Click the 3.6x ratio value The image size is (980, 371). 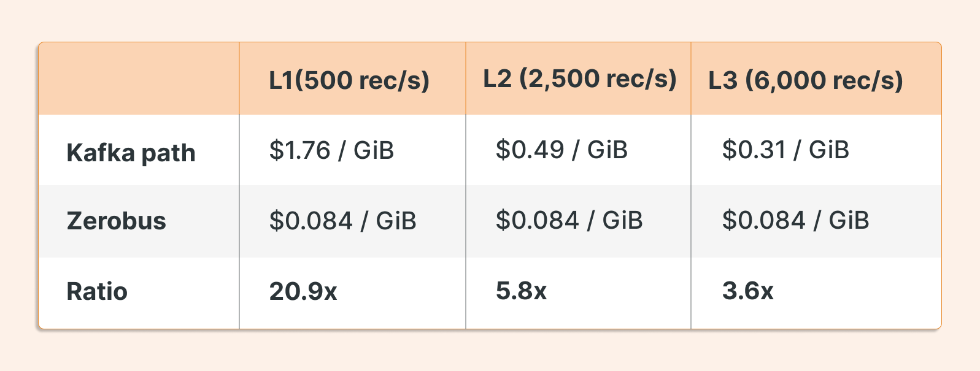[x=747, y=291]
